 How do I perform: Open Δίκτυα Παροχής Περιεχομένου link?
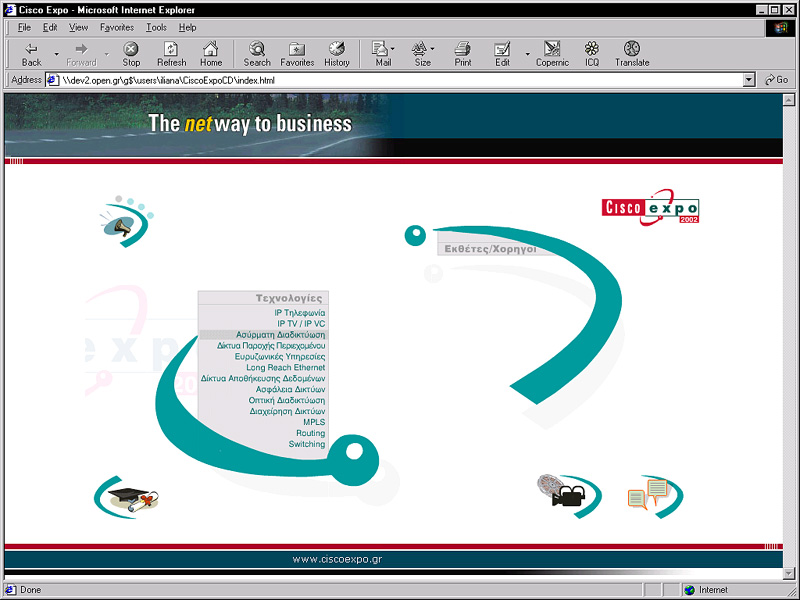coord(271,345)
